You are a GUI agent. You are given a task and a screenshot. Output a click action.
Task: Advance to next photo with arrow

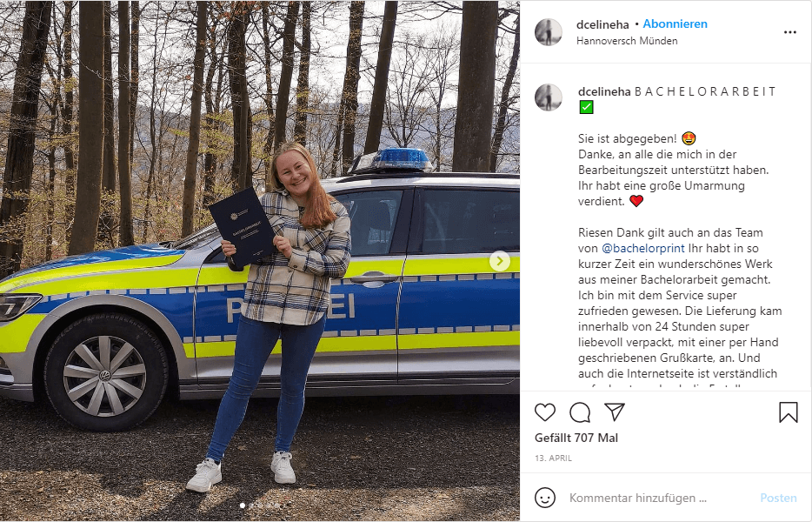coord(500,261)
